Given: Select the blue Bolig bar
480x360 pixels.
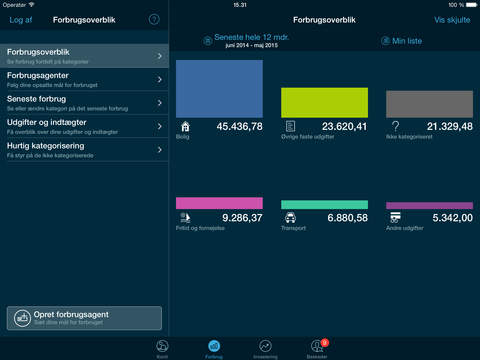Looking at the screenshot, I should tap(219, 89).
